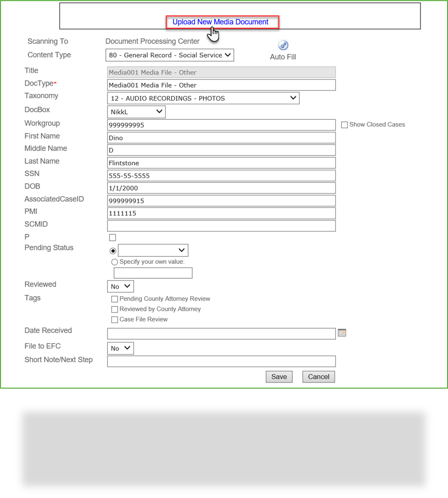
Task: Click the Cancel button
Action: (x=318, y=377)
